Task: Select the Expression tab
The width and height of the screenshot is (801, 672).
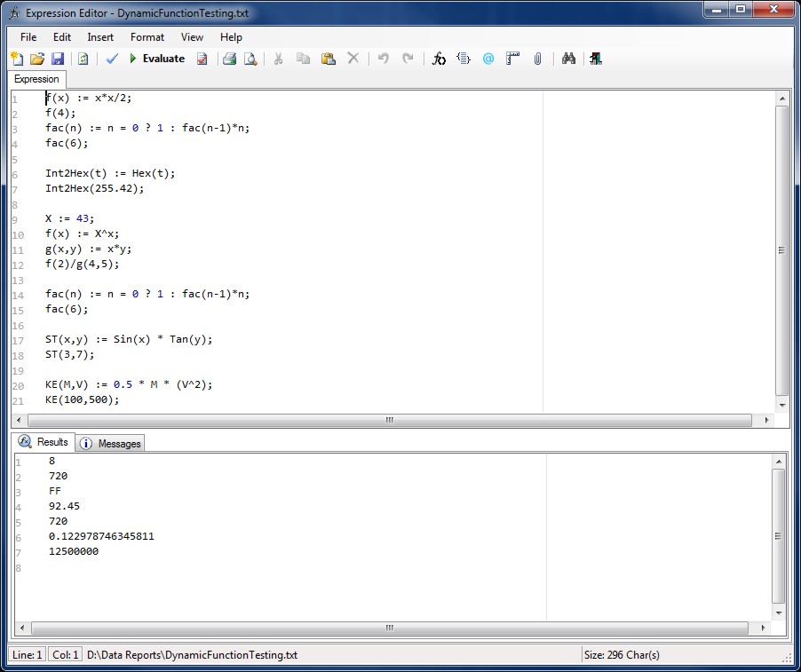Action: tap(36, 79)
